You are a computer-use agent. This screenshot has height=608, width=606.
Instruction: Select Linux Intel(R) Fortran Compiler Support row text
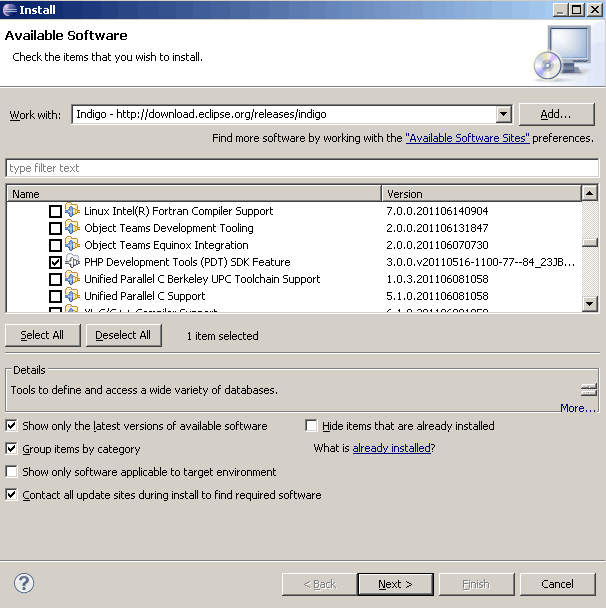178,211
